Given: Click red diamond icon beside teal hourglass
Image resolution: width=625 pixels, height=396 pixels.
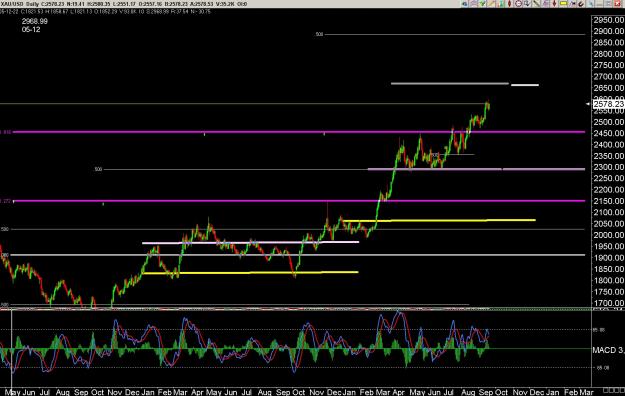Looking at the screenshot, I should 509,4.
